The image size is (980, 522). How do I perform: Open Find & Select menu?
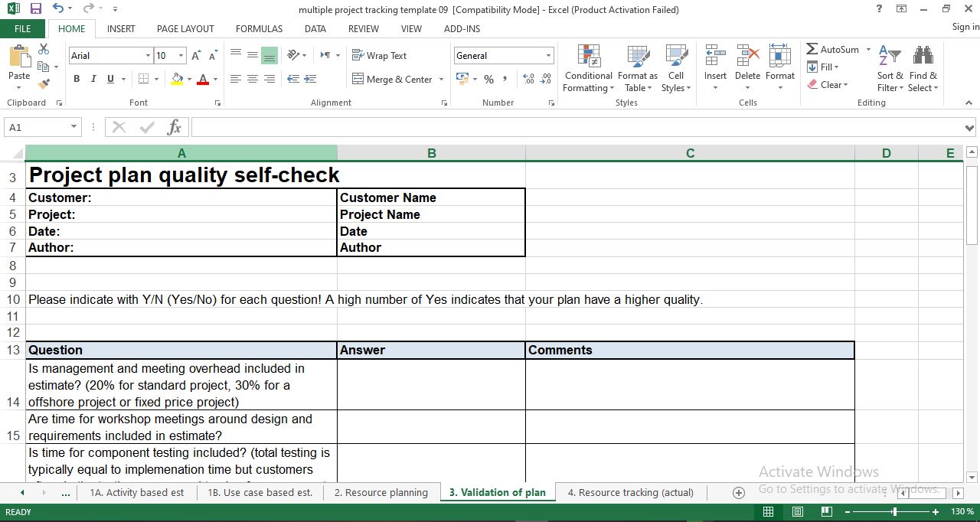click(923, 68)
